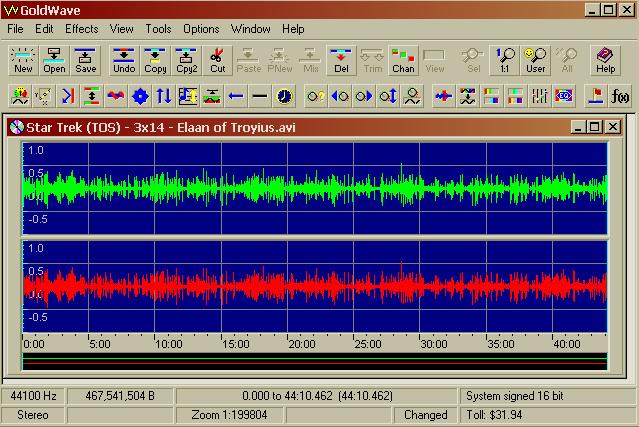This screenshot has height=427, width=639.
Task: Open the Effects menu
Action: pyautogui.click(x=82, y=29)
